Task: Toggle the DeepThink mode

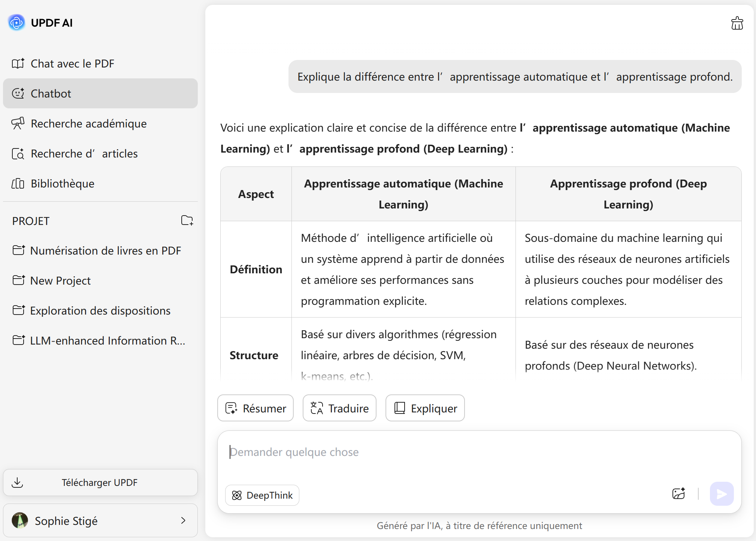Action: coord(262,495)
